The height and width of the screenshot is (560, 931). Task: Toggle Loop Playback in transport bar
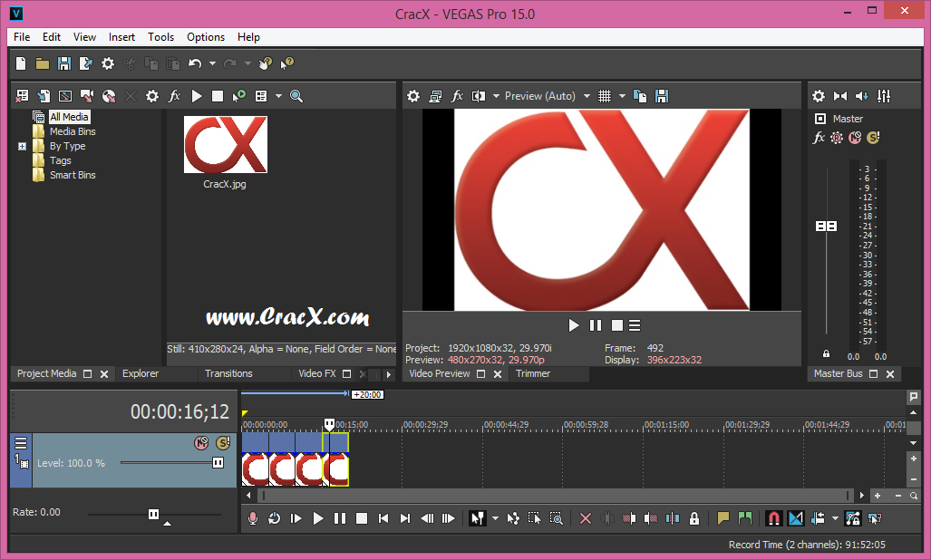tap(274, 518)
